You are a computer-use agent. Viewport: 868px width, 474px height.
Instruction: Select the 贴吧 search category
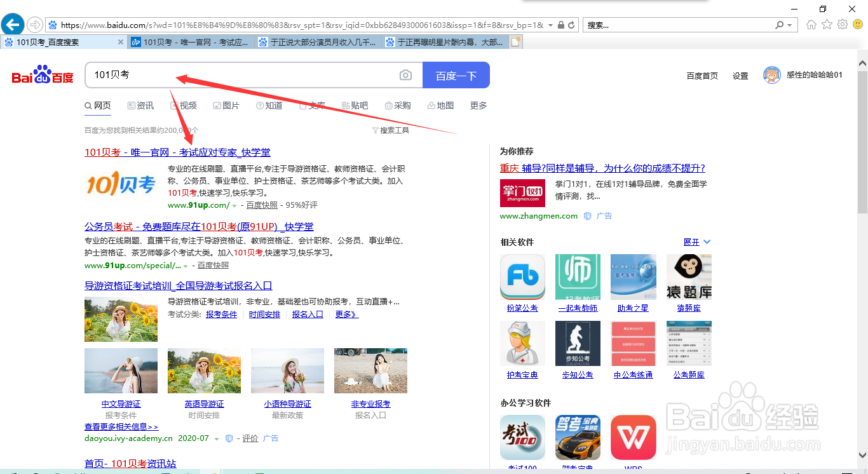(355, 105)
